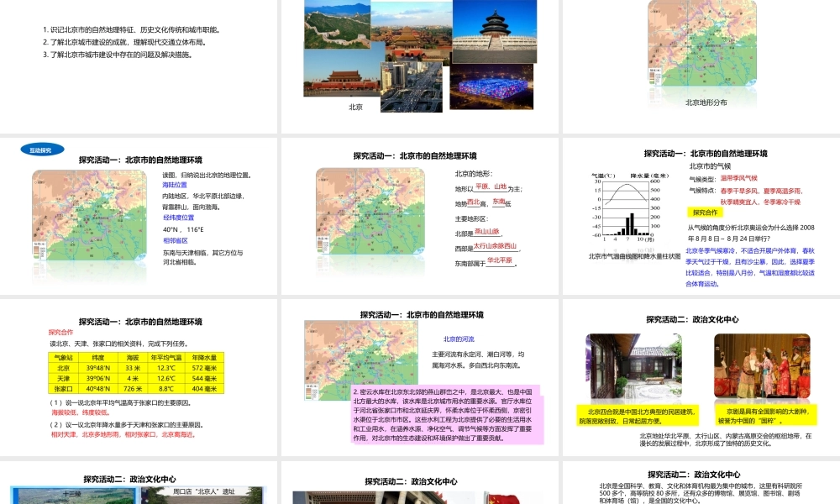Click the '572 毫米' table cell
This screenshot has height=504, width=840.
tap(205, 368)
